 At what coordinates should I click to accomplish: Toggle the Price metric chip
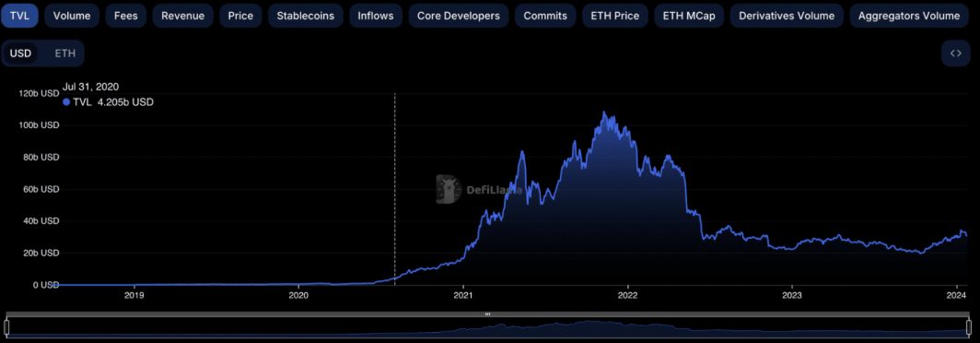[x=240, y=16]
